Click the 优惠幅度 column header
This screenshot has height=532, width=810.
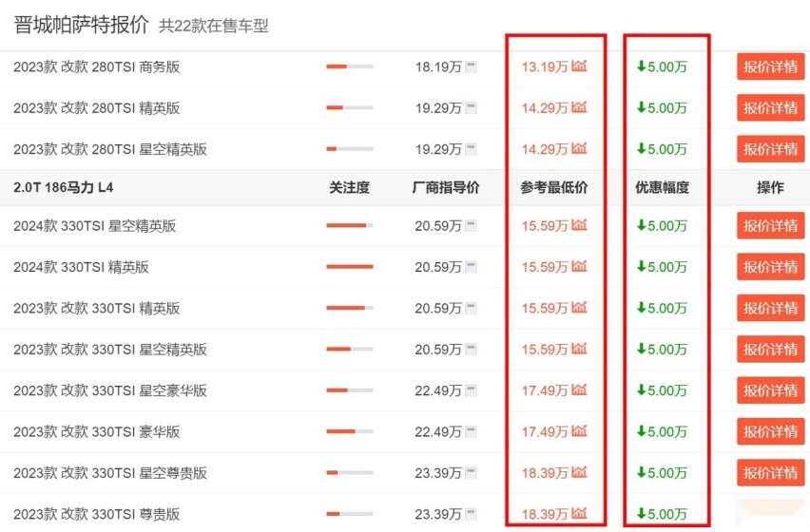(x=663, y=187)
